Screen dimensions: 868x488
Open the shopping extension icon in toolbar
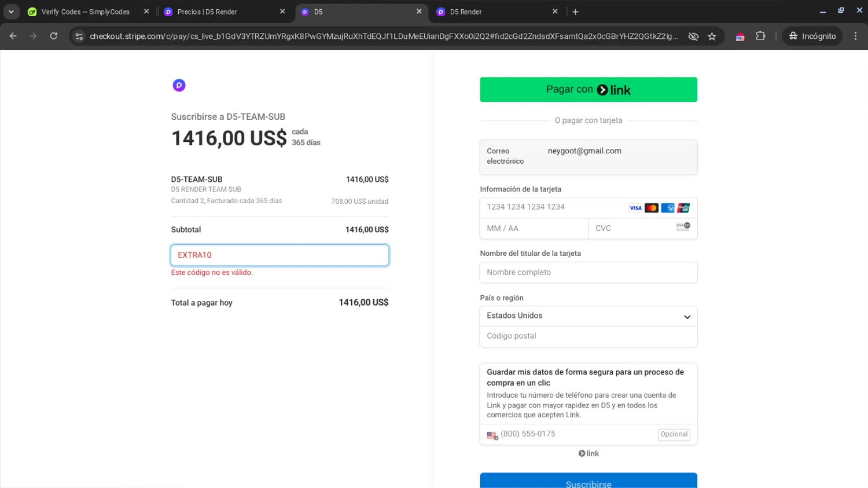[740, 36]
